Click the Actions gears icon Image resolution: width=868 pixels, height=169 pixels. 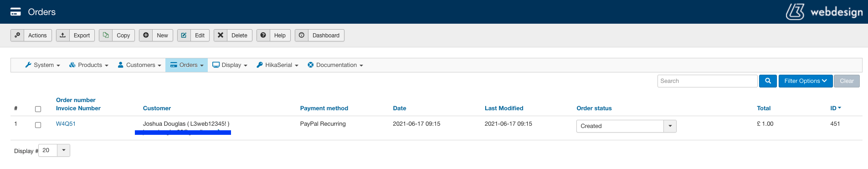click(17, 35)
